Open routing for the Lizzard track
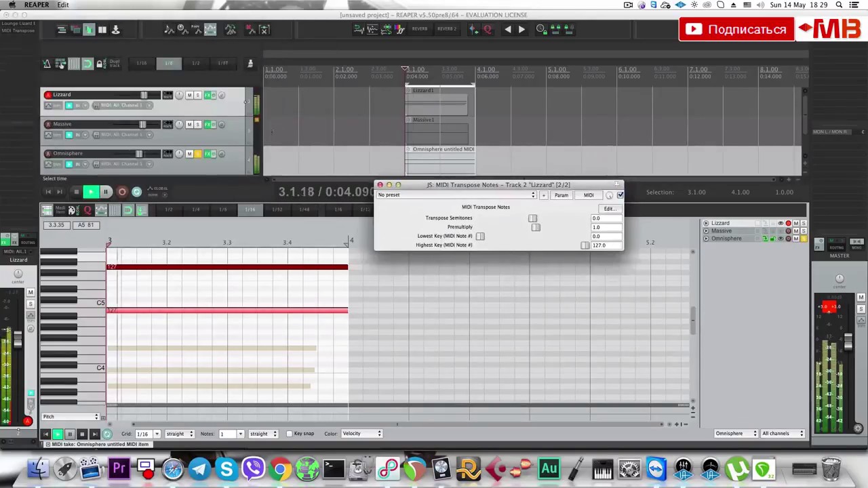The image size is (868, 488). [167, 95]
